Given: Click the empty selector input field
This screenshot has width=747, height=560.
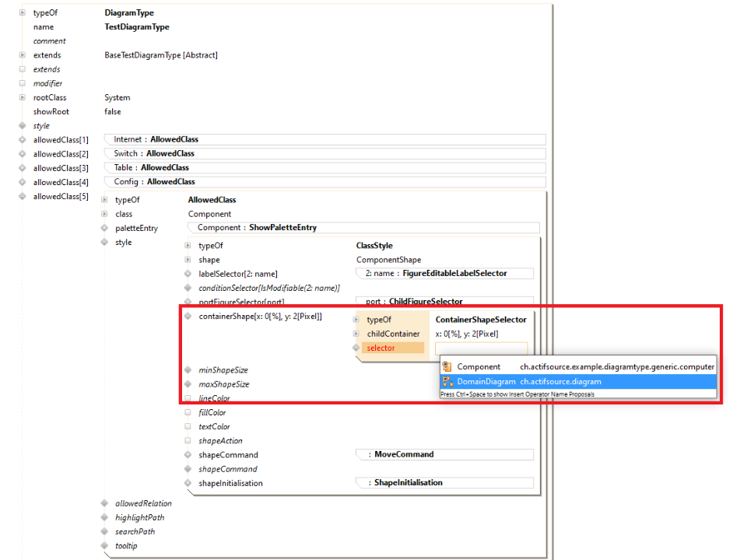Looking at the screenshot, I should point(480,348).
